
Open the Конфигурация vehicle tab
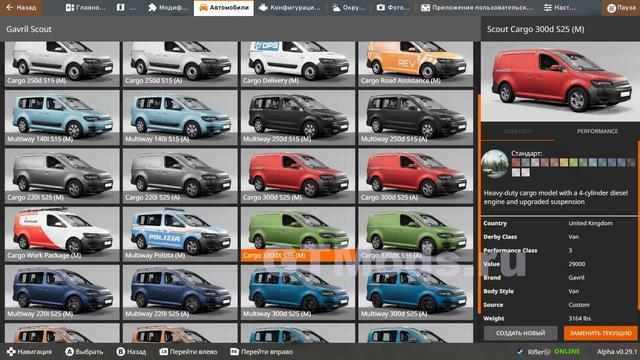coord(290,8)
